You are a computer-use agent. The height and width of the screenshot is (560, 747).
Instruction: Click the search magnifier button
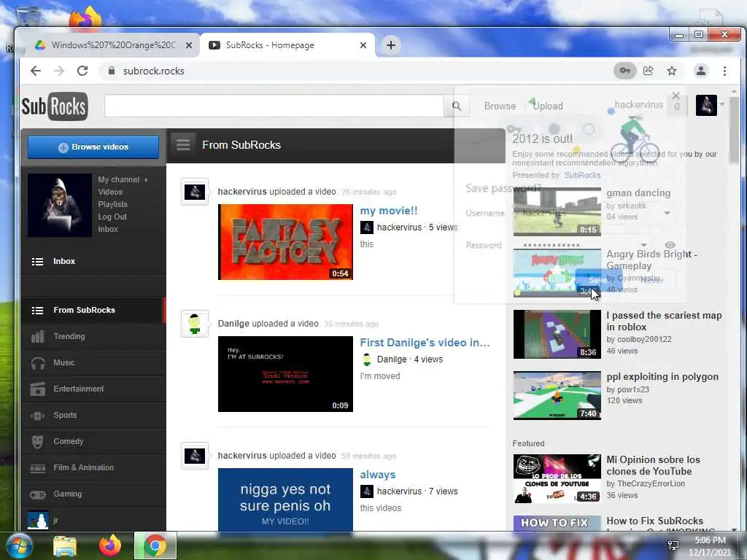click(x=457, y=106)
